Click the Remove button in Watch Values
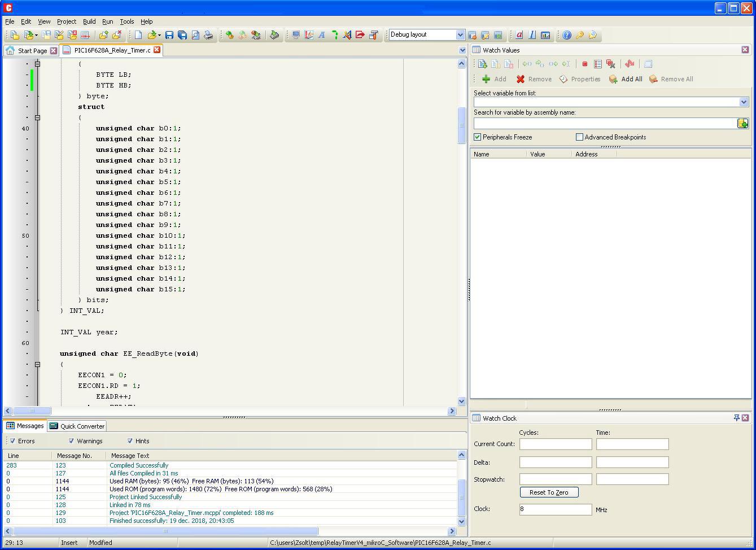Screen dimensions: 756x550 coord(534,79)
